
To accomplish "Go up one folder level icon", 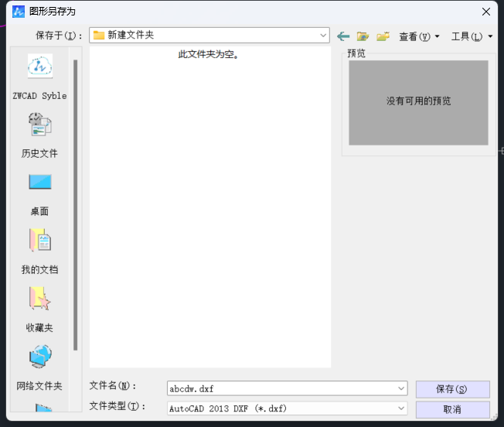I will pos(363,36).
